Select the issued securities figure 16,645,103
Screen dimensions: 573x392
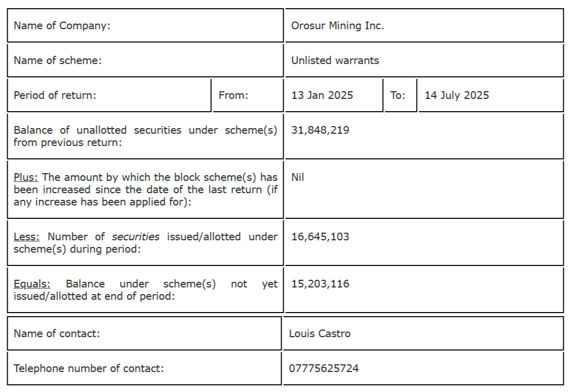(x=320, y=237)
